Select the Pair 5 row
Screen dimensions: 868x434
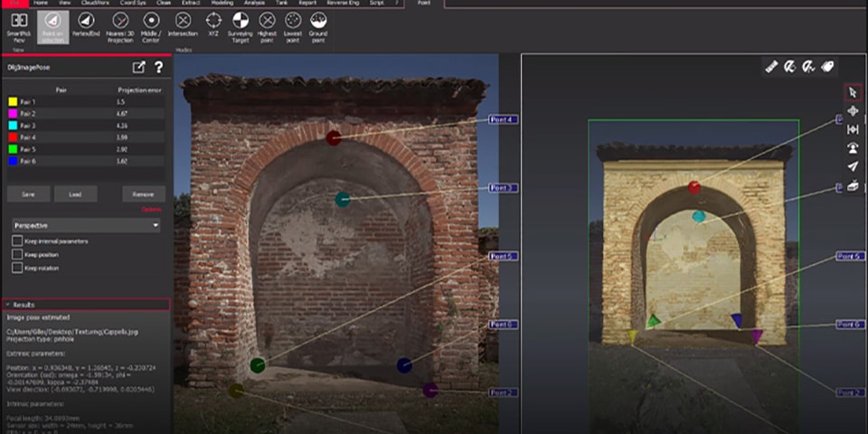(x=86, y=149)
